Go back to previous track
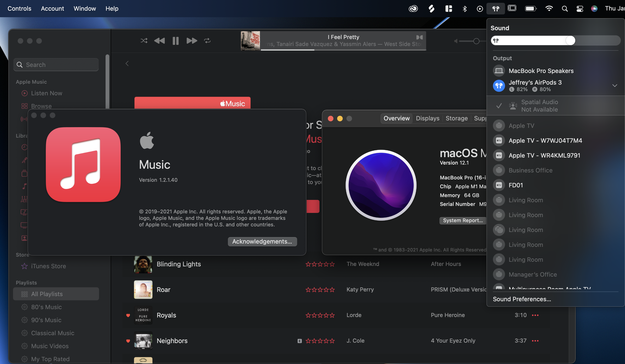Screen dimensions: 625x364 (x=159, y=41)
